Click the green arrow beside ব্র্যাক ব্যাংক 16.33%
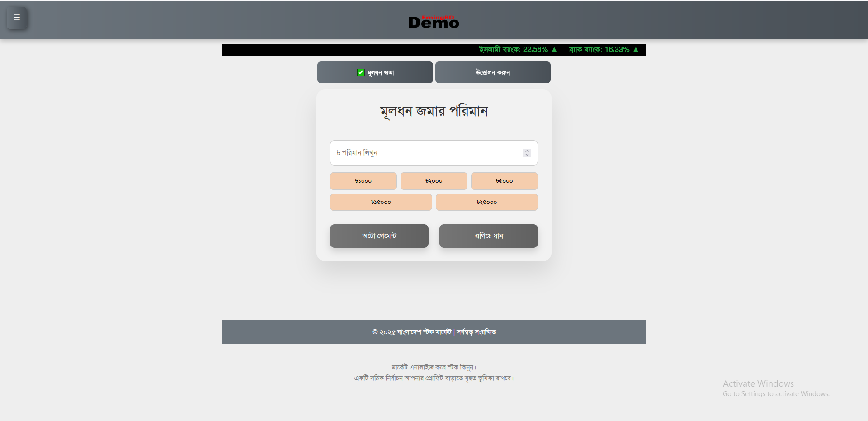This screenshot has height=421, width=868. tap(636, 50)
